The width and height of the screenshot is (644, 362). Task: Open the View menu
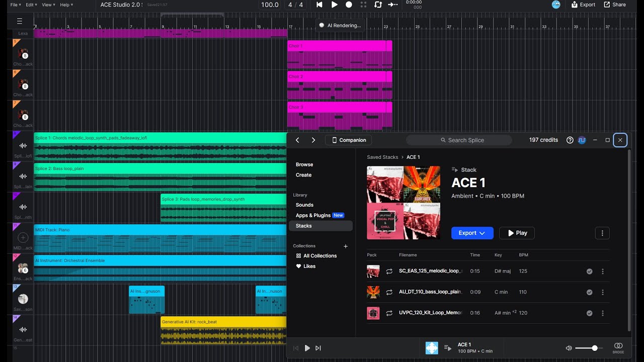[48, 5]
